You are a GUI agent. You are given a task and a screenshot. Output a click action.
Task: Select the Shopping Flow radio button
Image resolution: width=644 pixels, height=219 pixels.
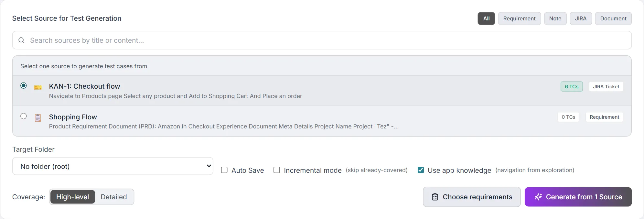pos(24,116)
